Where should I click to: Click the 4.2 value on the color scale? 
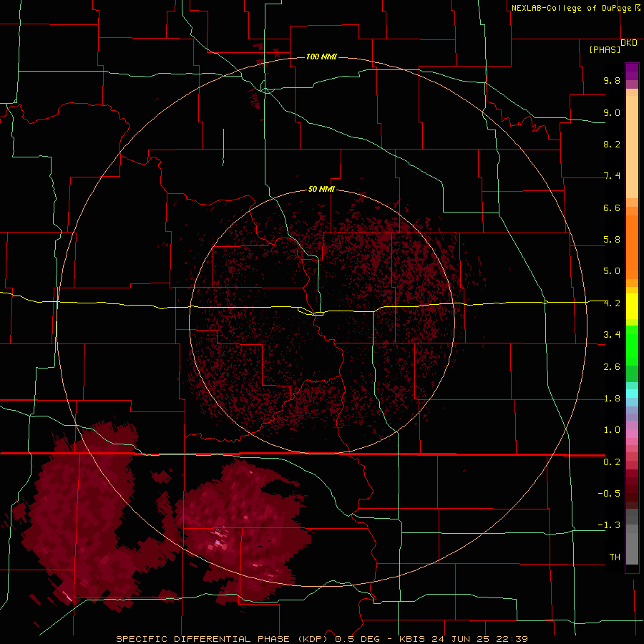[612, 303]
